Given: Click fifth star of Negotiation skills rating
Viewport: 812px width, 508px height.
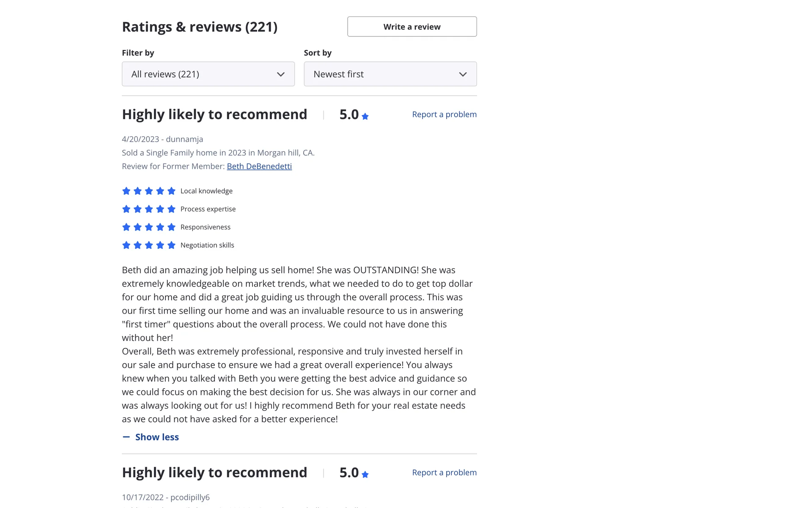Looking at the screenshot, I should pos(171,245).
